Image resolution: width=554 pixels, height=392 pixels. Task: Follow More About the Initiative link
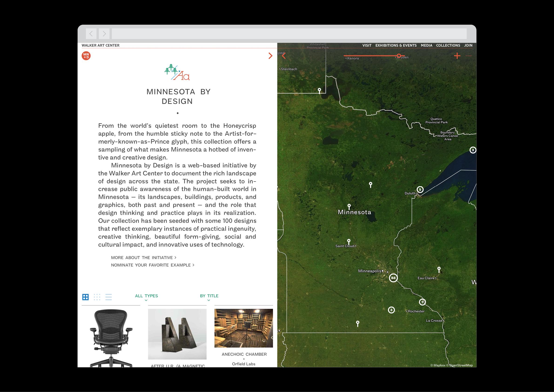pyautogui.click(x=144, y=257)
